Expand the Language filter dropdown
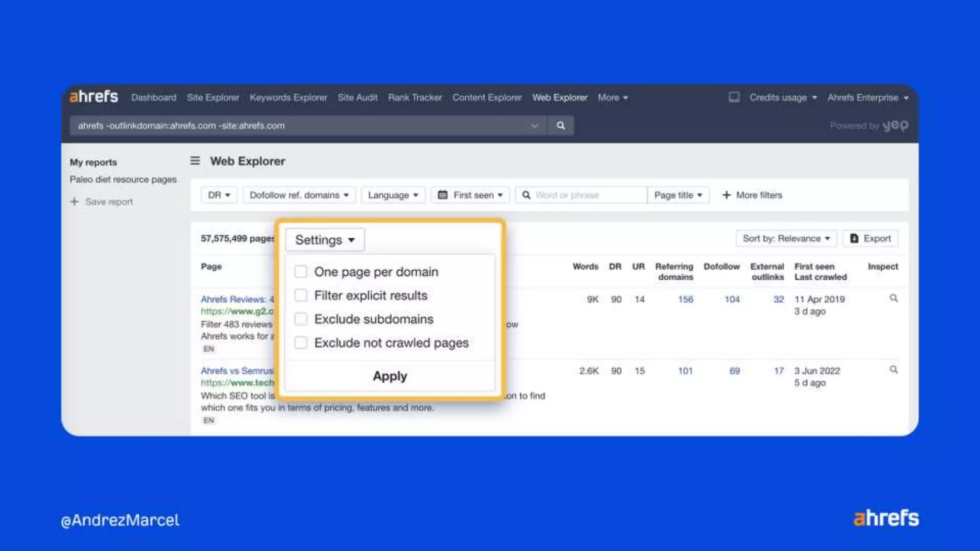Viewport: 980px width, 551px height. [393, 195]
